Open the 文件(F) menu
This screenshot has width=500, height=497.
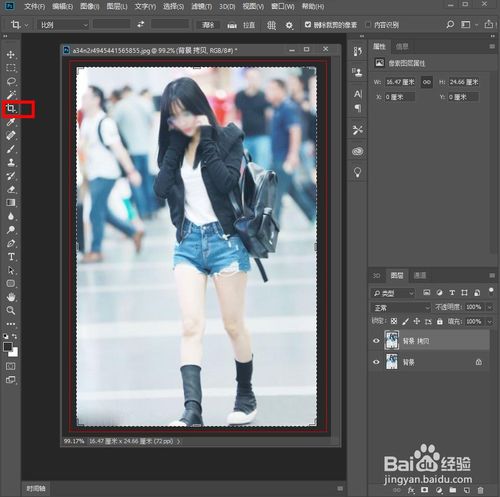[34, 6]
